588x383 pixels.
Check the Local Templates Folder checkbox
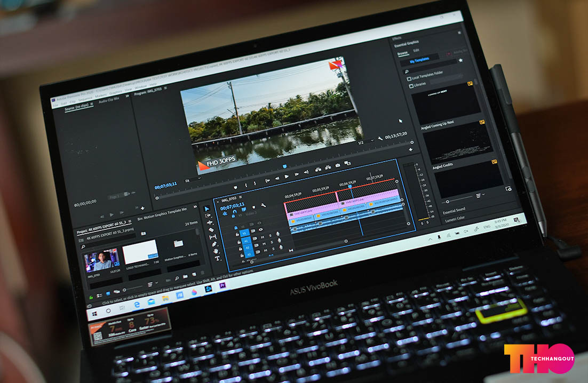pyautogui.click(x=409, y=79)
